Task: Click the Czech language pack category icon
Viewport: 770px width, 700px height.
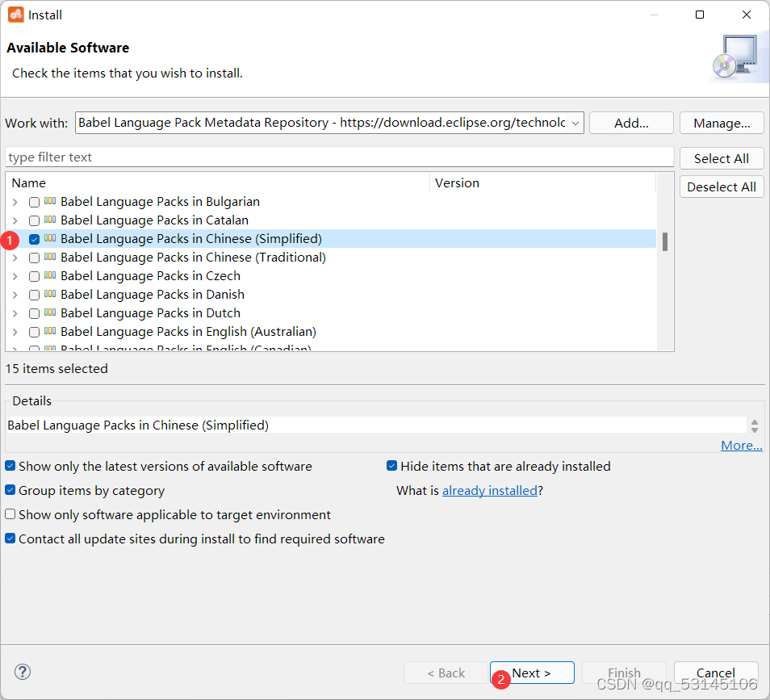Action: [x=50, y=275]
